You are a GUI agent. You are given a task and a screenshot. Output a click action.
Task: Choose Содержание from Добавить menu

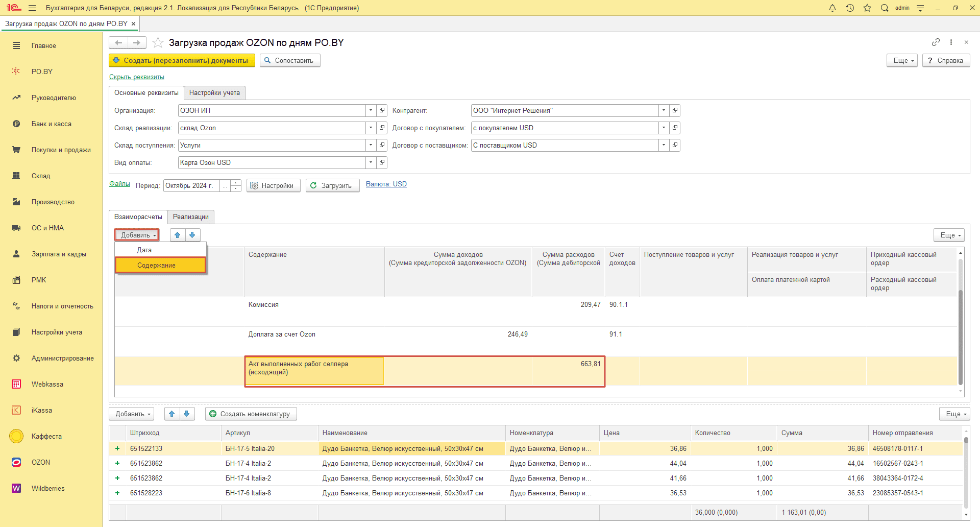click(x=160, y=265)
